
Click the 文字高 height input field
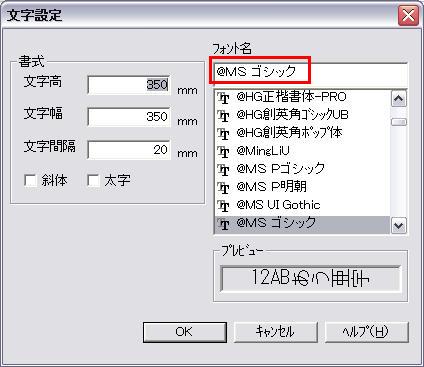pyautogui.click(x=129, y=85)
